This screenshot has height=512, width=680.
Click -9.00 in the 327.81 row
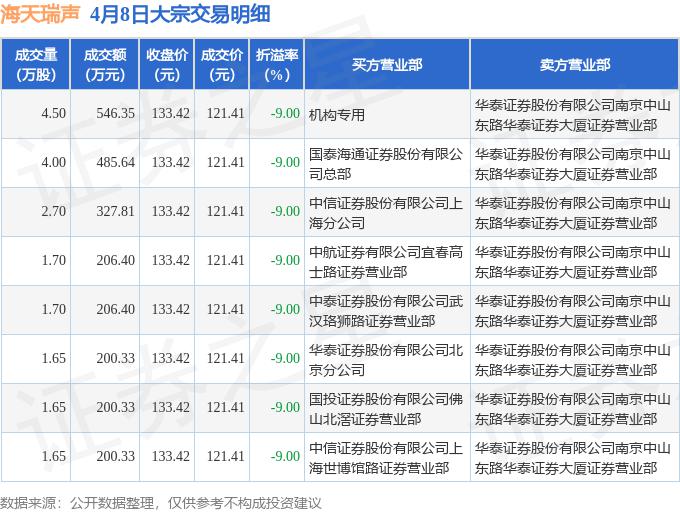pyautogui.click(x=285, y=212)
